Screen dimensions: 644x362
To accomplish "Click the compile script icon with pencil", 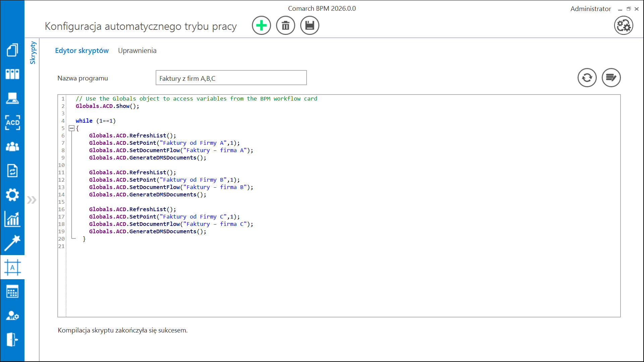I will [611, 78].
